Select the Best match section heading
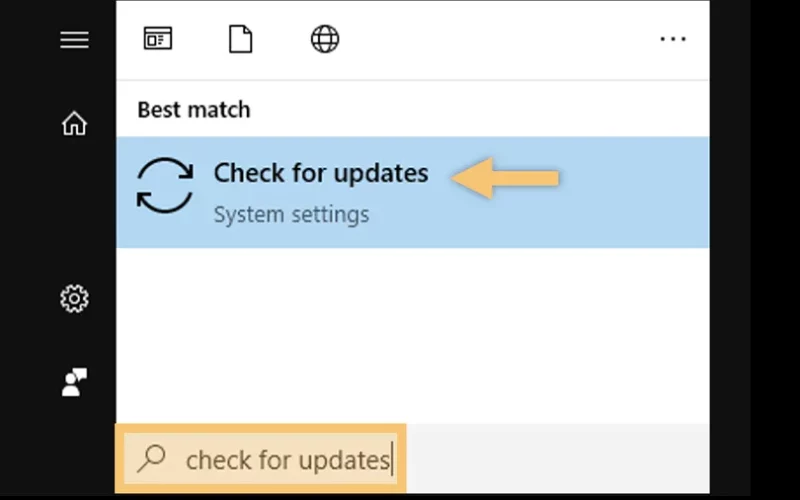 coord(194,110)
